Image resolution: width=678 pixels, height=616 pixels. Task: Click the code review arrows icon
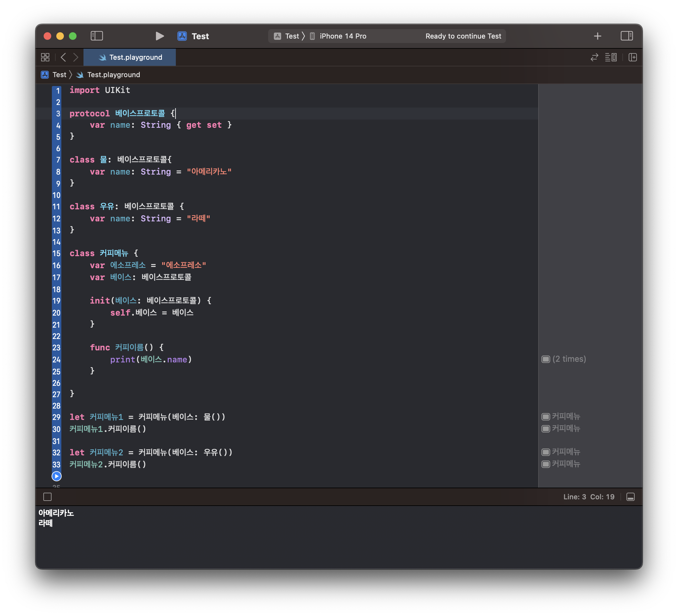point(594,58)
